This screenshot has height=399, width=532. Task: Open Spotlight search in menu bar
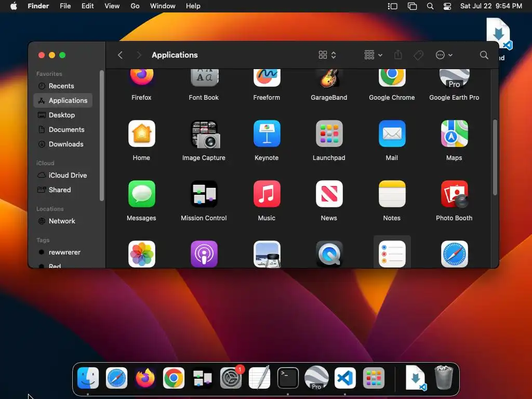(x=430, y=6)
